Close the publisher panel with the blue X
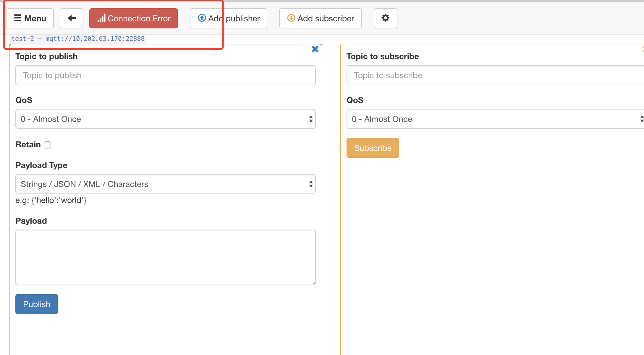Screen dimensions: 644x355 [315, 49]
